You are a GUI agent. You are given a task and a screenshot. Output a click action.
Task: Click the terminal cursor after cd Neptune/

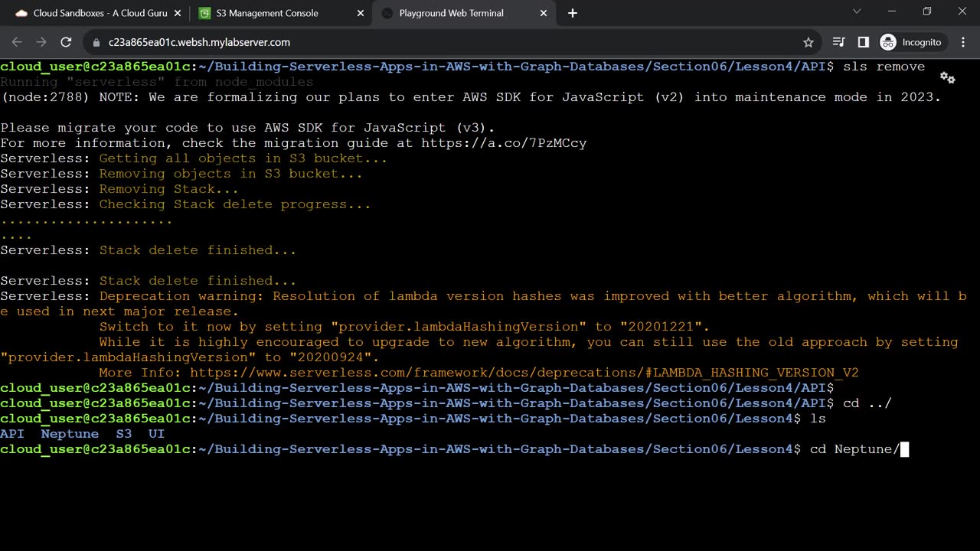point(904,449)
